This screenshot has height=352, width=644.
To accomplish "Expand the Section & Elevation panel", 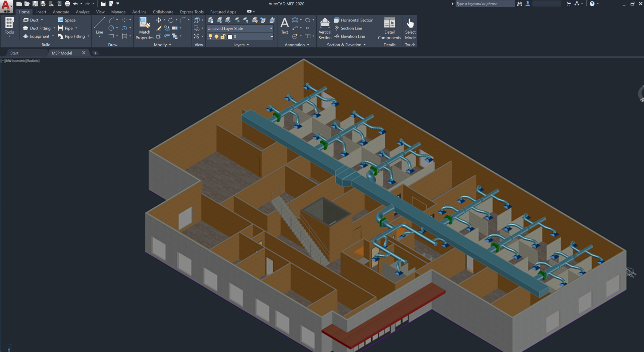I will point(346,45).
